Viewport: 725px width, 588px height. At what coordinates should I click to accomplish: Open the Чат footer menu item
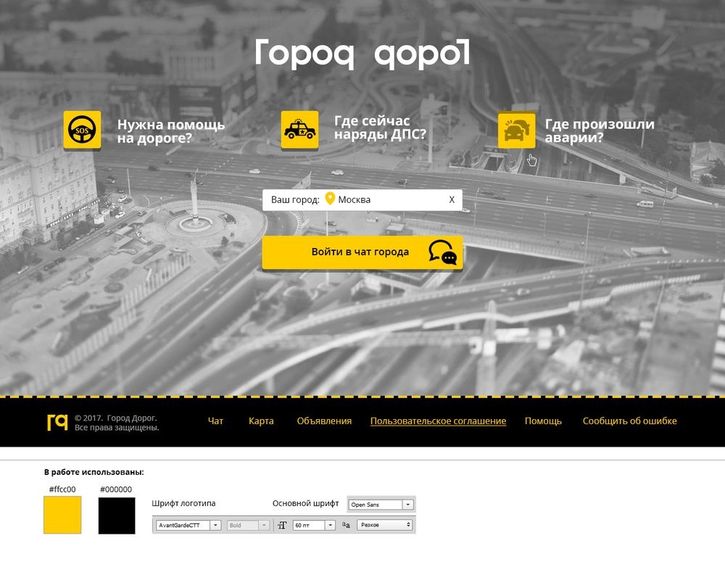point(215,421)
